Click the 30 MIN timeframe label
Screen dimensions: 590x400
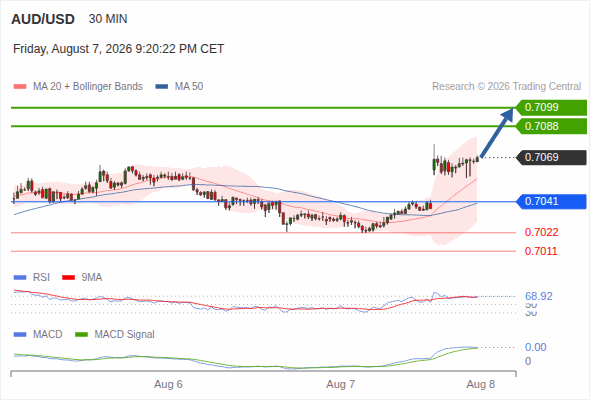pyautogui.click(x=108, y=19)
